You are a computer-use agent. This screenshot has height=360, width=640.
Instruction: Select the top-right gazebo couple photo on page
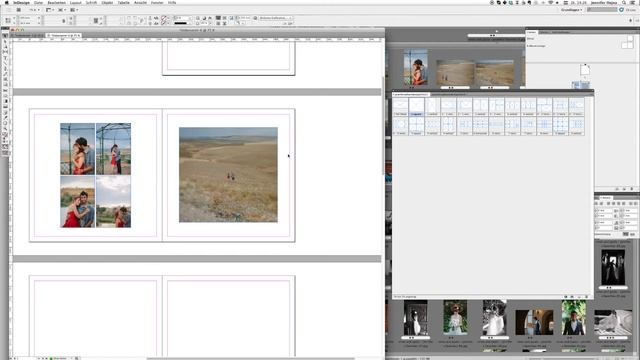tap(113, 149)
